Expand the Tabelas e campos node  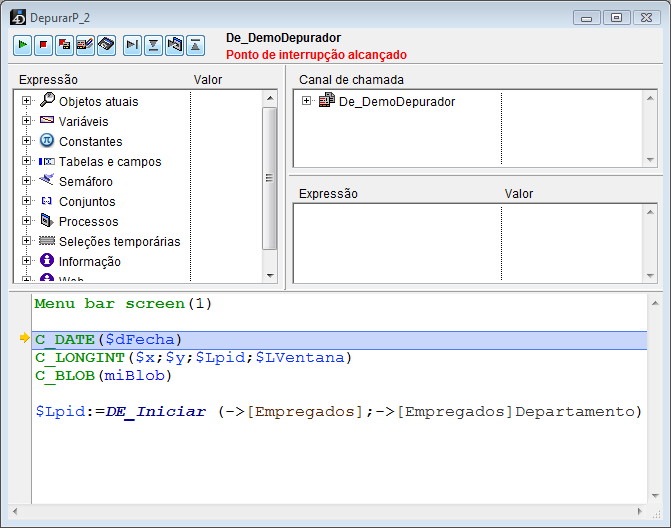[x=26, y=161]
